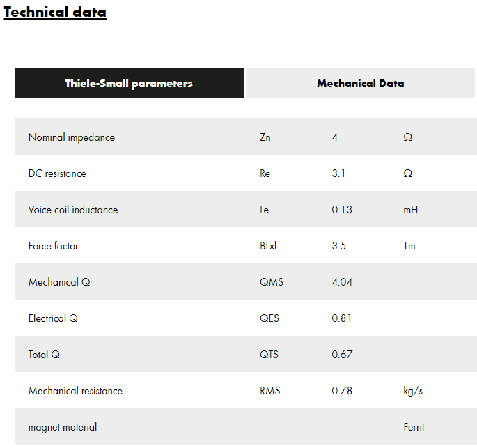The image size is (477, 448).
Task: Click the Total Q row label
Action: point(44,355)
